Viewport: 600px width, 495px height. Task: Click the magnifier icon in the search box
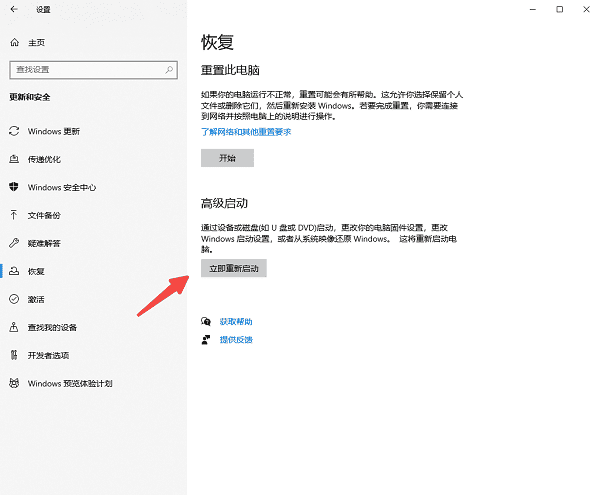tap(168, 69)
